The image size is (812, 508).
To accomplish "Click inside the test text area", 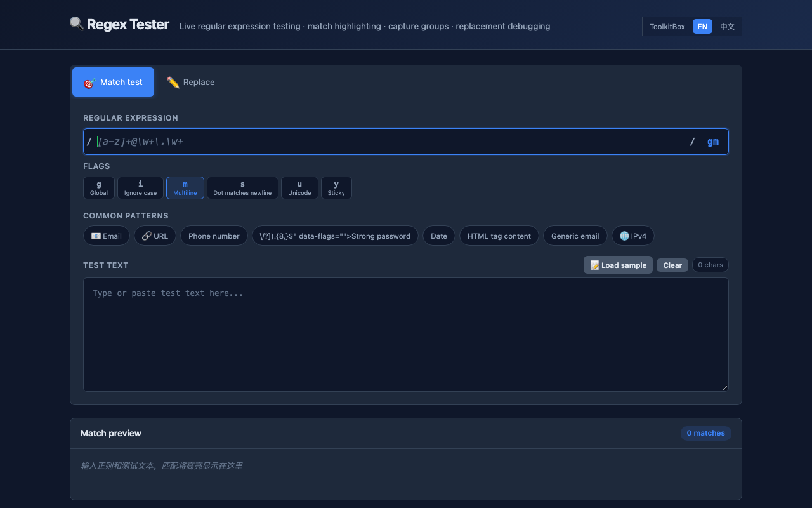I will tap(406, 335).
